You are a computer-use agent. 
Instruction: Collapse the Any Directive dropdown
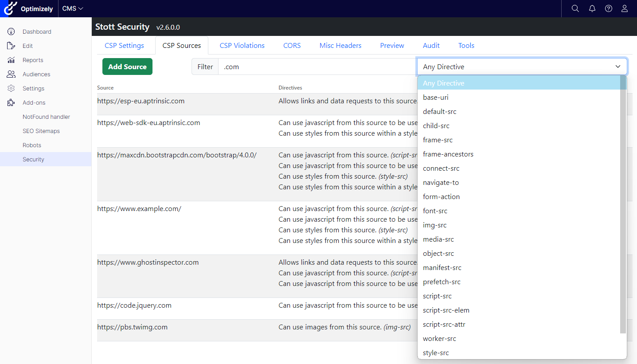tap(522, 67)
